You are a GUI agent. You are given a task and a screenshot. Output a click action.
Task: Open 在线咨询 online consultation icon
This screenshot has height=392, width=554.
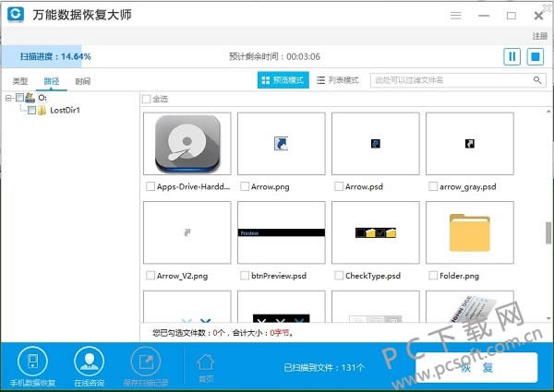coord(89,362)
